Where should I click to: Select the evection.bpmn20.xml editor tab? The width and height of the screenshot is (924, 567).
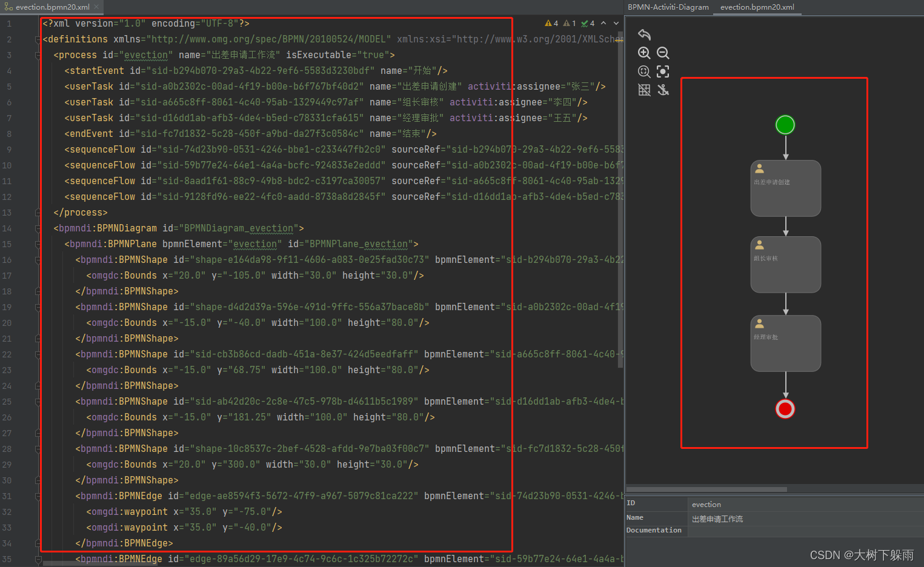point(52,7)
